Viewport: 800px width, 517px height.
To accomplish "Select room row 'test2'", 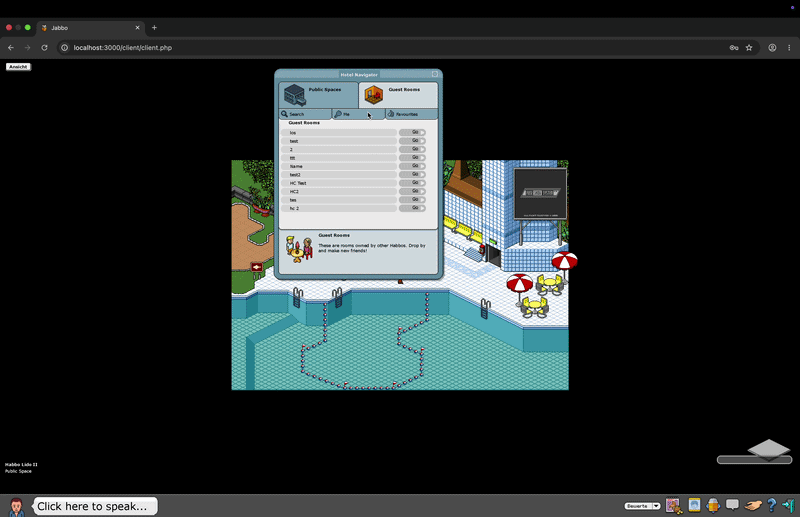I will (339, 174).
